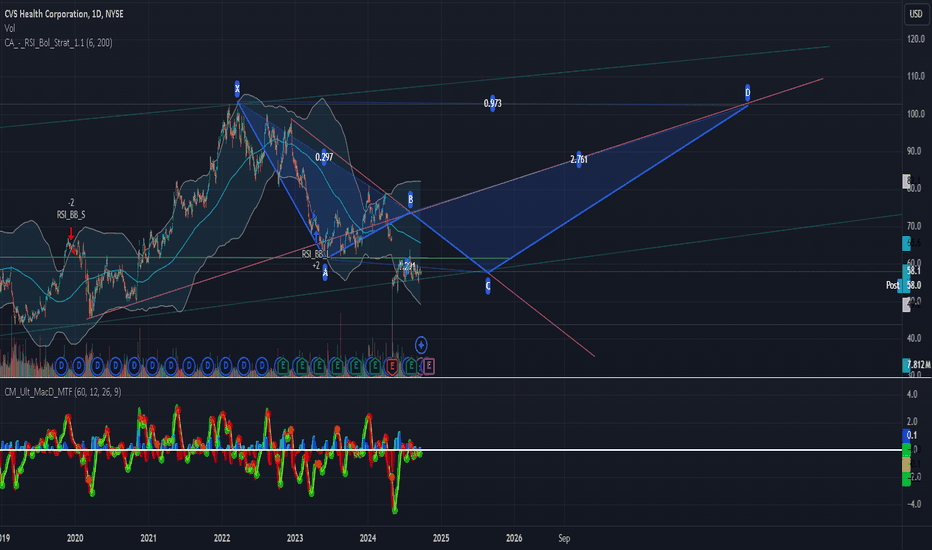Image resolution: width=932 pixels, height=550 pixels.
Task: Click the blue circled star icon above earnings
Action: click(421, 345)
